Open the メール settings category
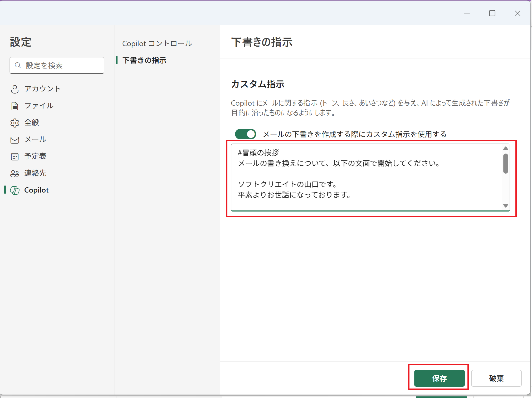532x398 pixels. (35, 140)
